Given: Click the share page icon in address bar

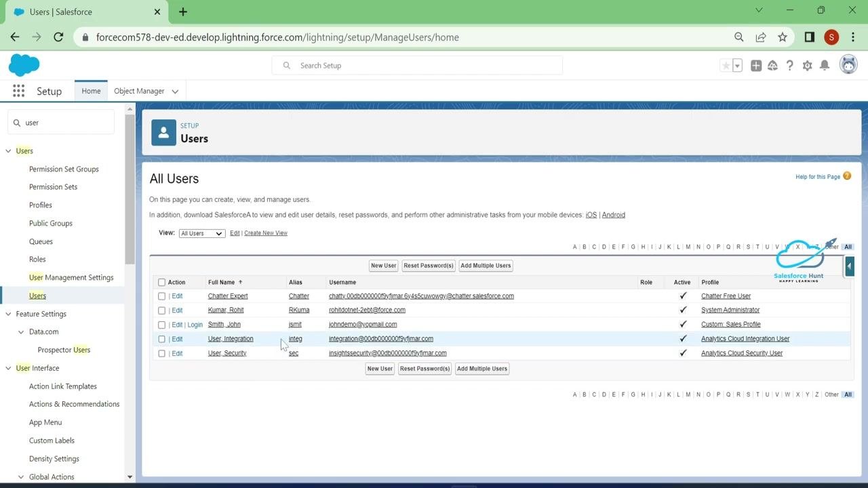Looking at the screenshot, I should coord(761,37).
